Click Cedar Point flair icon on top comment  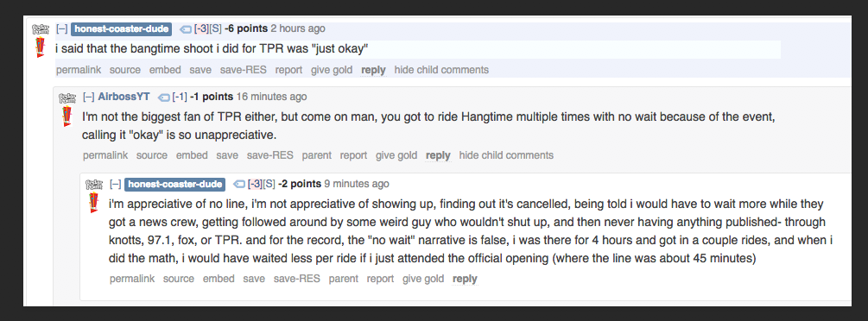41,29
